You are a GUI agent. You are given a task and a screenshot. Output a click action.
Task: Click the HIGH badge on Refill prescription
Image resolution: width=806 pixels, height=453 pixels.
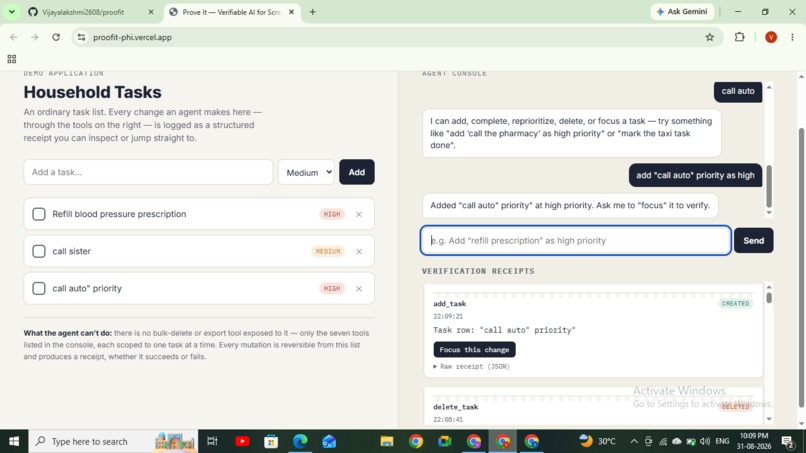coord(332,214)
